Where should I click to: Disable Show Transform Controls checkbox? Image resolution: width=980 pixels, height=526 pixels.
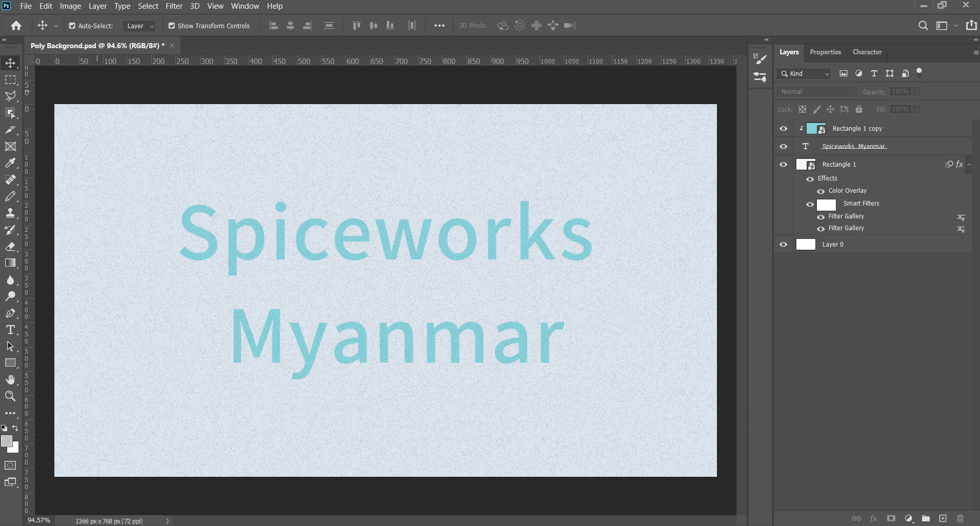click(172, 26)
